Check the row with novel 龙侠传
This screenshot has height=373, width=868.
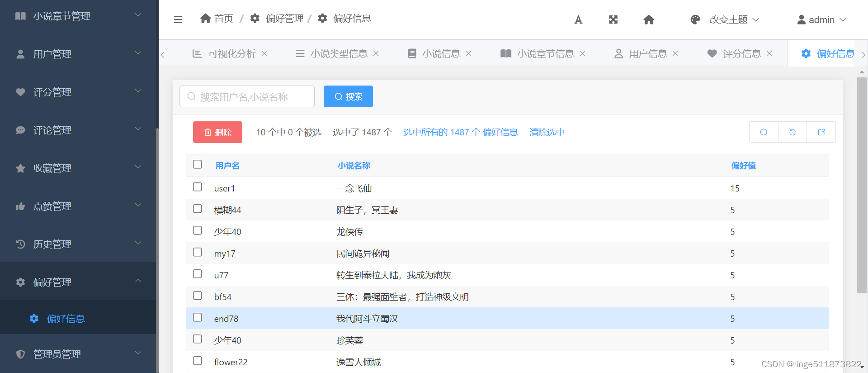point(198,230)
